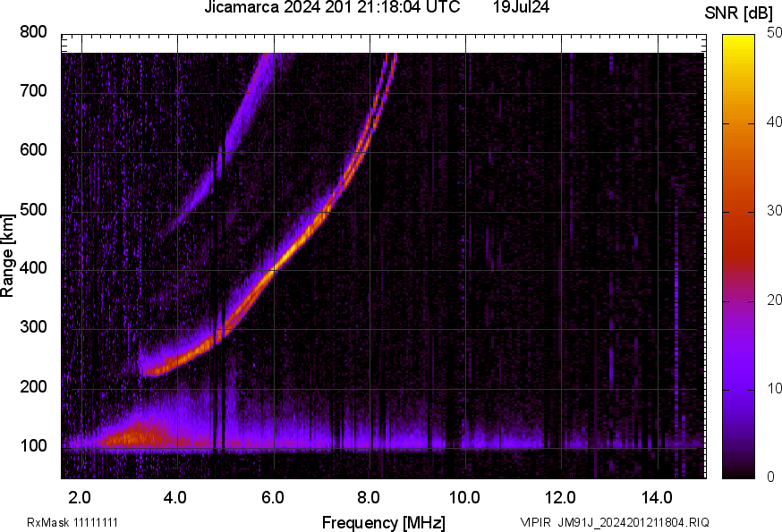Click the y-axis tick label '400'
782x532 pixels.
(33, 267)
